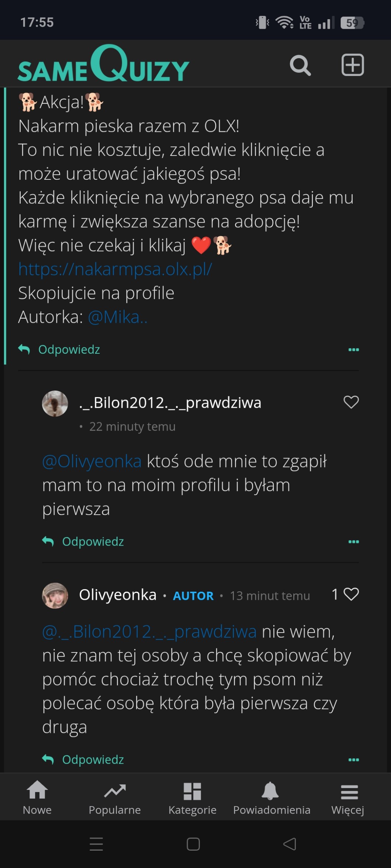391x868 pixels.
Task: Open Bilon2012 prawdziwa's profile avatar
Action: [x=55, y=403]
